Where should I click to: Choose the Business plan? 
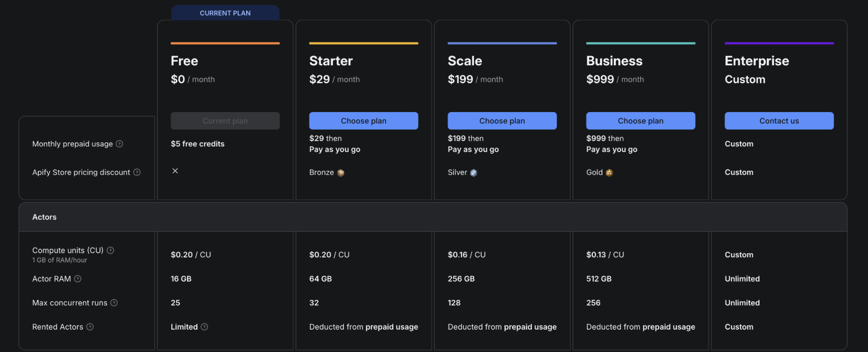pyautogui.click(x=641, y=121)
